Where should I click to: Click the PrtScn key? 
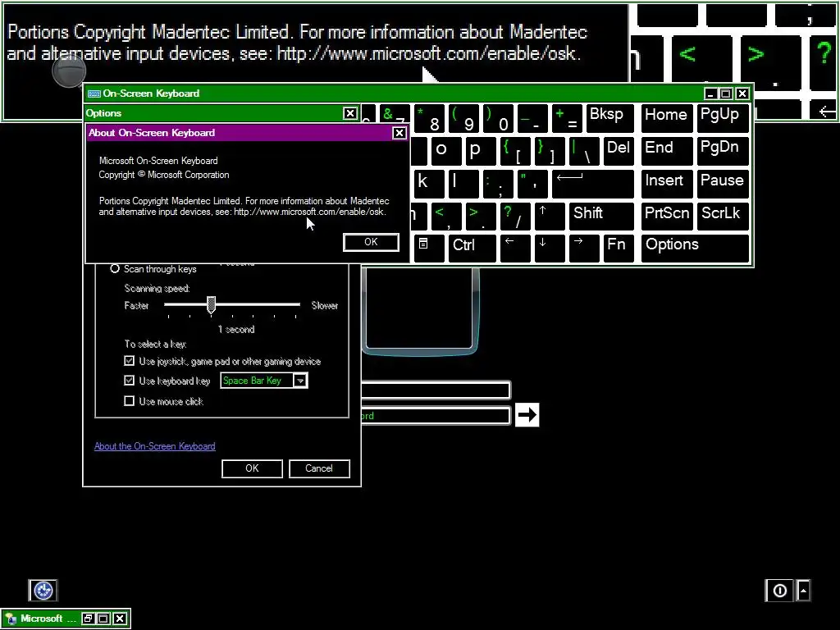(x=667, y=217)
